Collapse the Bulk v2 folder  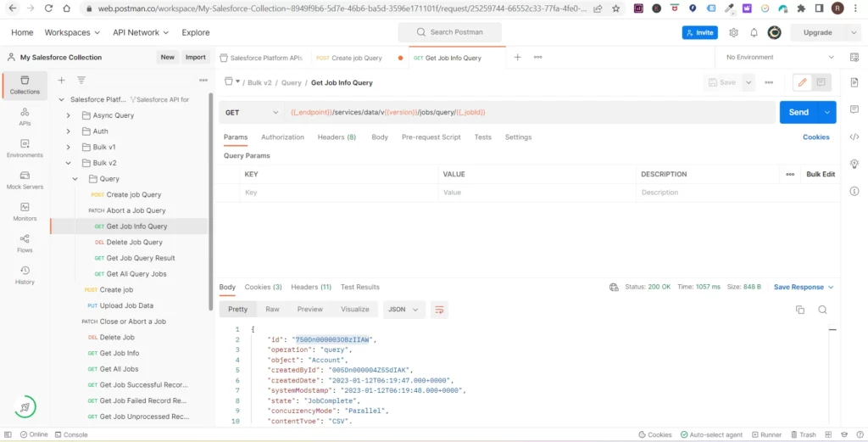(x=68, y=163)
